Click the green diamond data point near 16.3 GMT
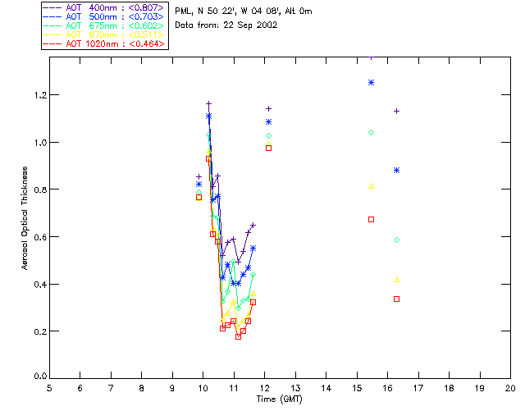525x420 pixels. 396,240
